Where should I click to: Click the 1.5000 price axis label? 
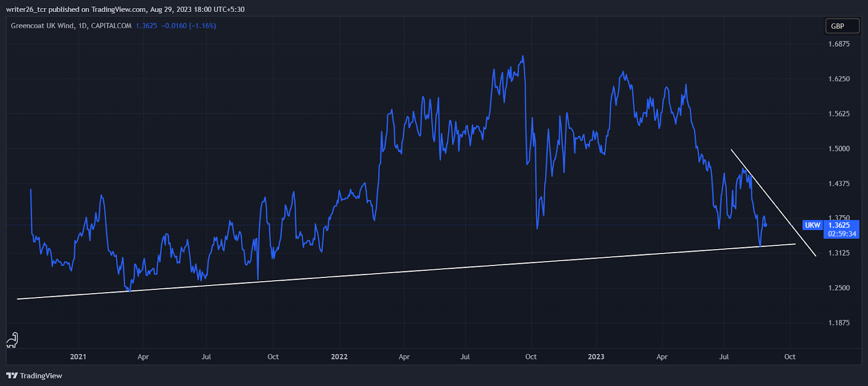[x=839, y=148]
